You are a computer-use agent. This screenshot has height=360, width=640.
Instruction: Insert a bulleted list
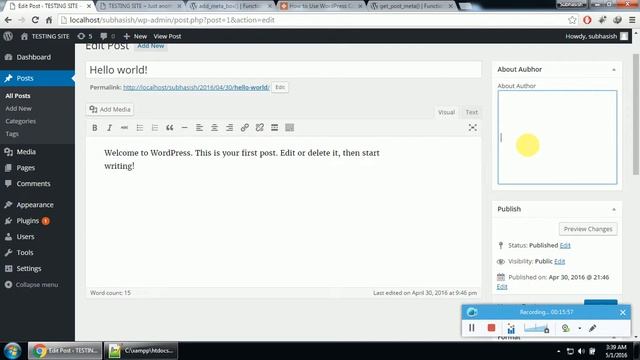140,128
